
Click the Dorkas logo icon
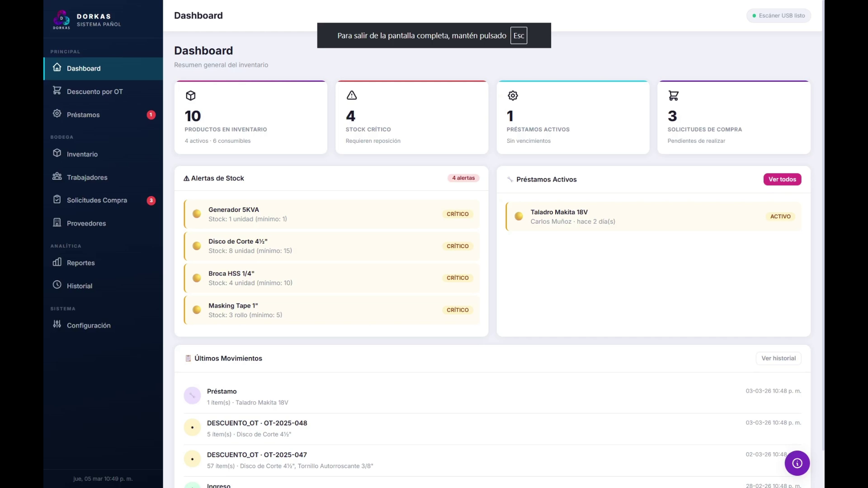(x=61, y=19)
